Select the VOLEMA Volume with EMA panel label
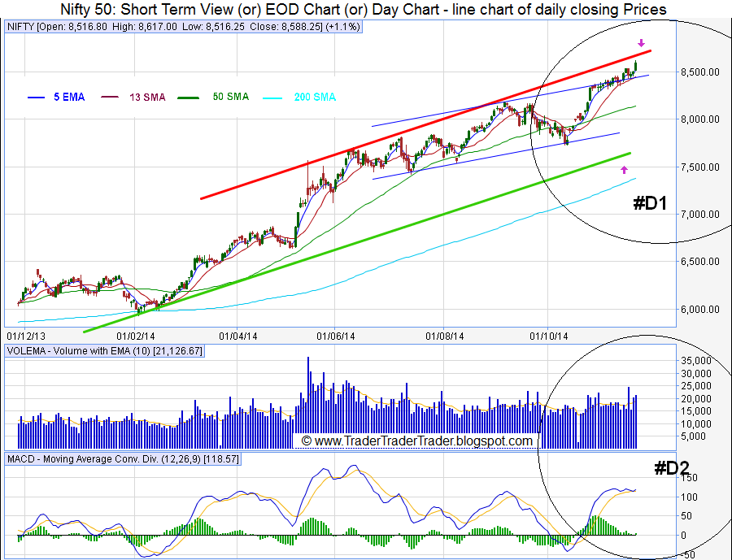Image resolution: width=732 pixels, height=560 pixels. tap(105, 351)
